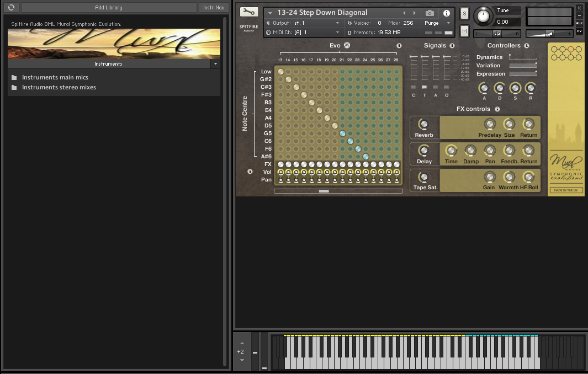
Task: Toggle FX for Evo column 28
Action: coord(396,164)
